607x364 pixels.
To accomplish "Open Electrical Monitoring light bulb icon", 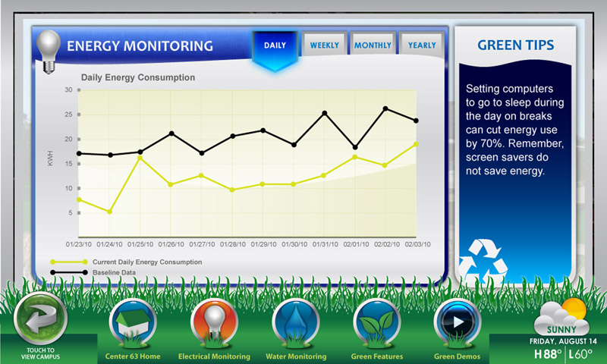I will [x=214, y=322].
